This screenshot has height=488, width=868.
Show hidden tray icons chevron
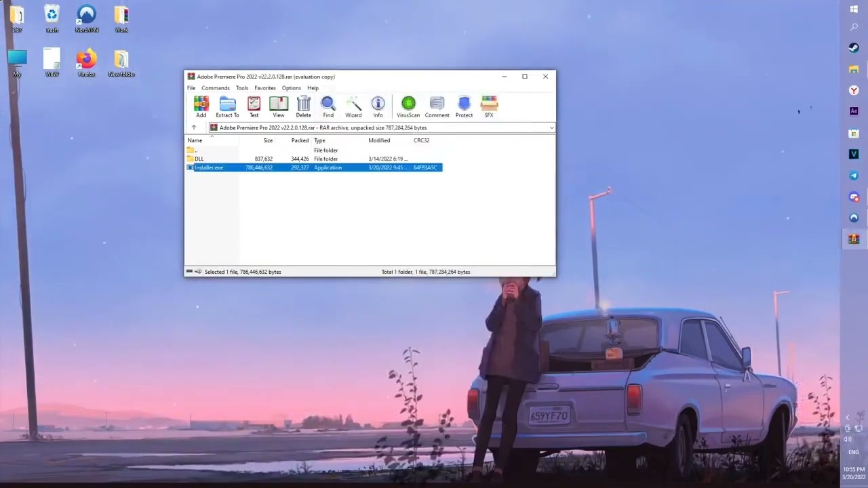848,418
